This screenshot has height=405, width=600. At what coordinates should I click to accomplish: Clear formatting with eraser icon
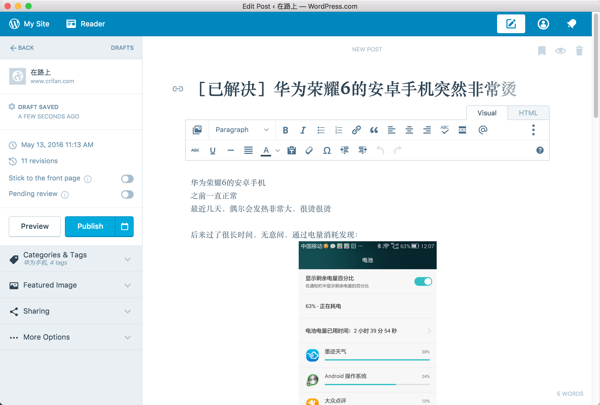point(309,150)
